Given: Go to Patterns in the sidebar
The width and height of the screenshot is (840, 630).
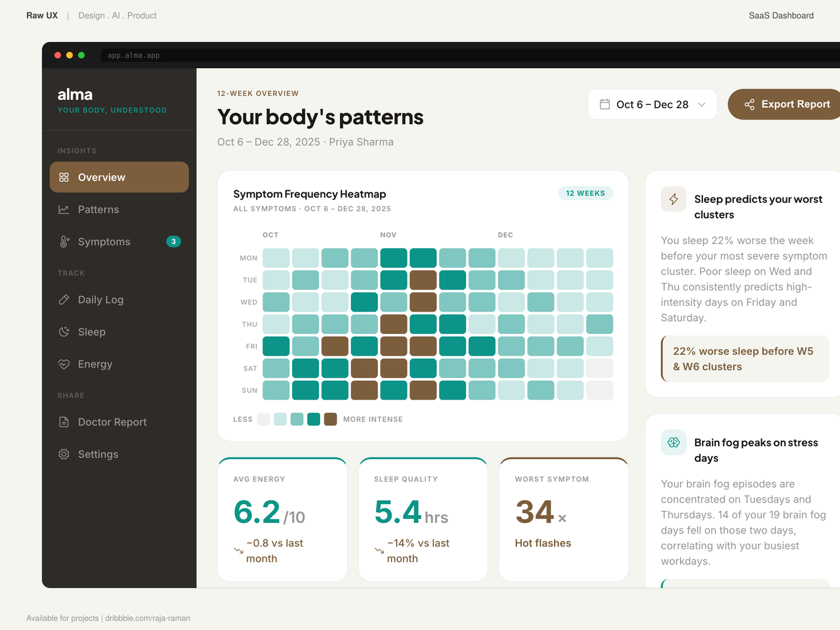Looking at the screenshot, I should [x=119, y=209].
